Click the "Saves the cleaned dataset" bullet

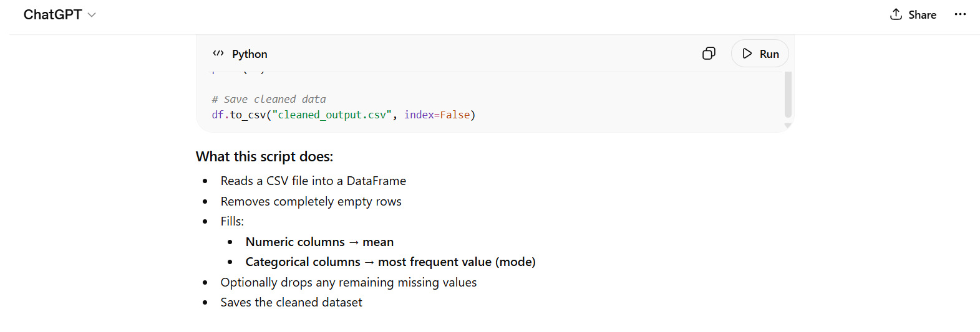291,302
